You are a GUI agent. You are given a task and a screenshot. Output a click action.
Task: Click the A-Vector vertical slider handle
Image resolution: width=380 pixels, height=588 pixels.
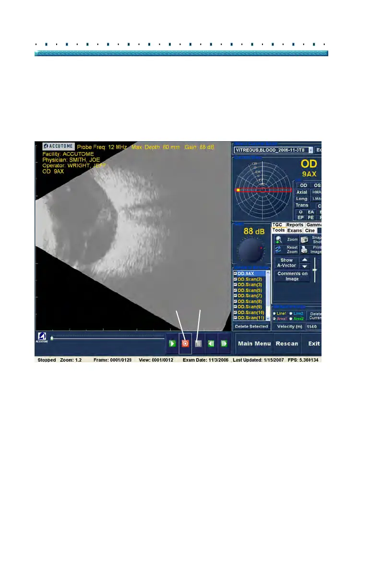point(315,270)
